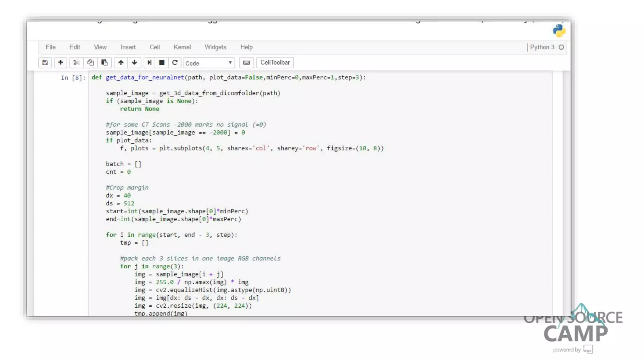Image resolution: width=644 pixels, height=362 pixels.
Task: Open the Widgets menu
Action: click(x=215, y=47)
